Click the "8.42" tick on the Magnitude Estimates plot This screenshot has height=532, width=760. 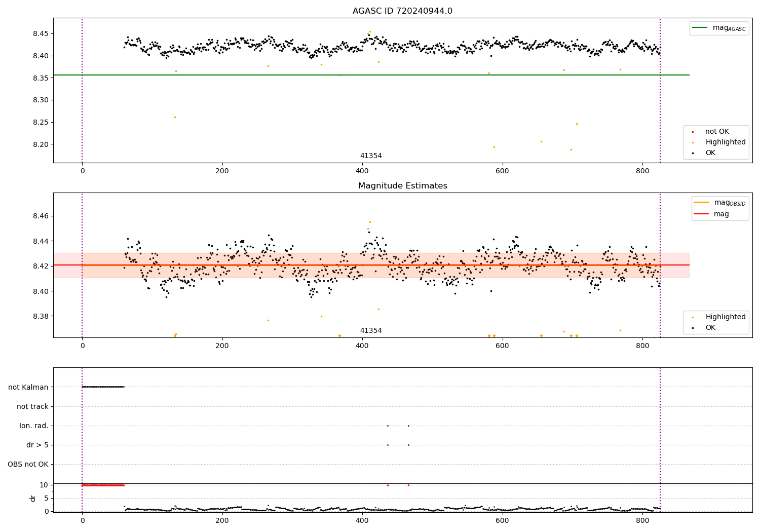click(41, 266)
